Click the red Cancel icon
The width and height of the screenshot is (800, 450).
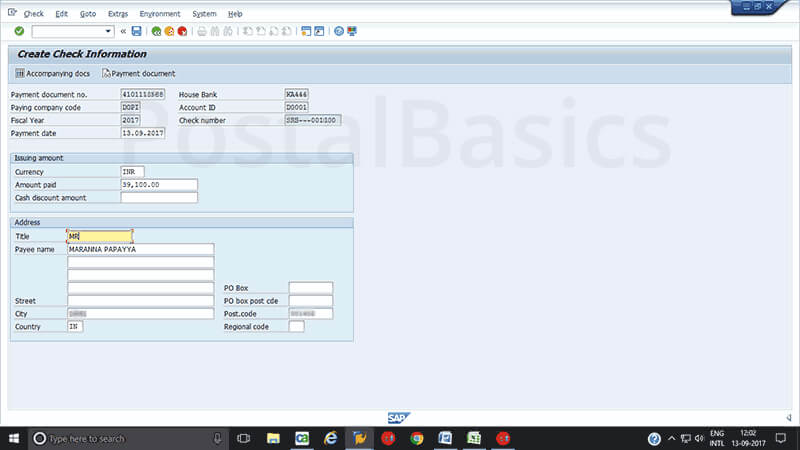click(182, 32)
